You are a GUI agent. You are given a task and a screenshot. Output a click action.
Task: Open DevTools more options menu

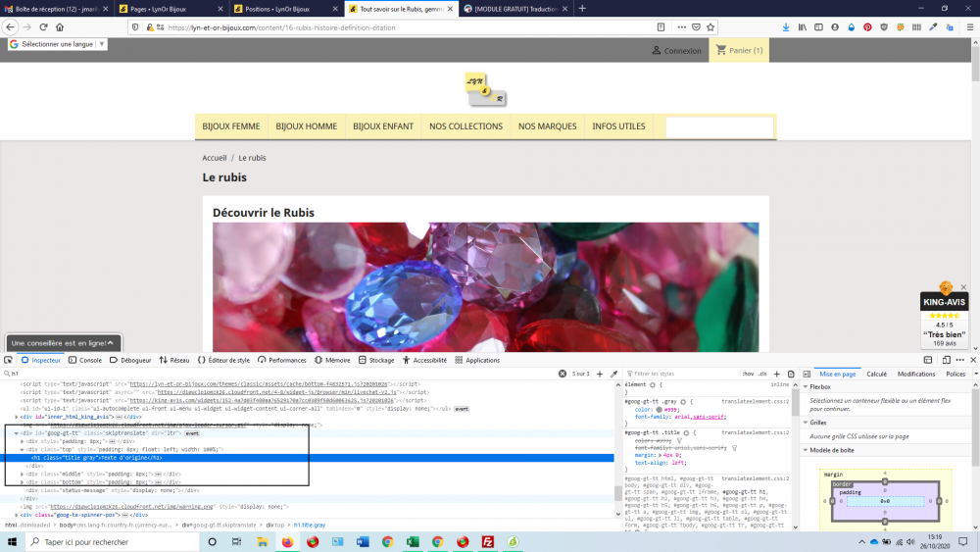point(960,360)
